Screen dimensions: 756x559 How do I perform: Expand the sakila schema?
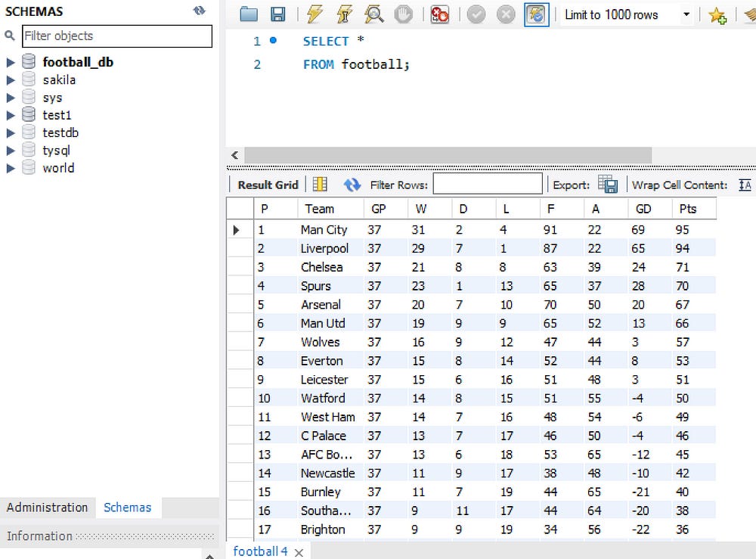pos(10,80)
